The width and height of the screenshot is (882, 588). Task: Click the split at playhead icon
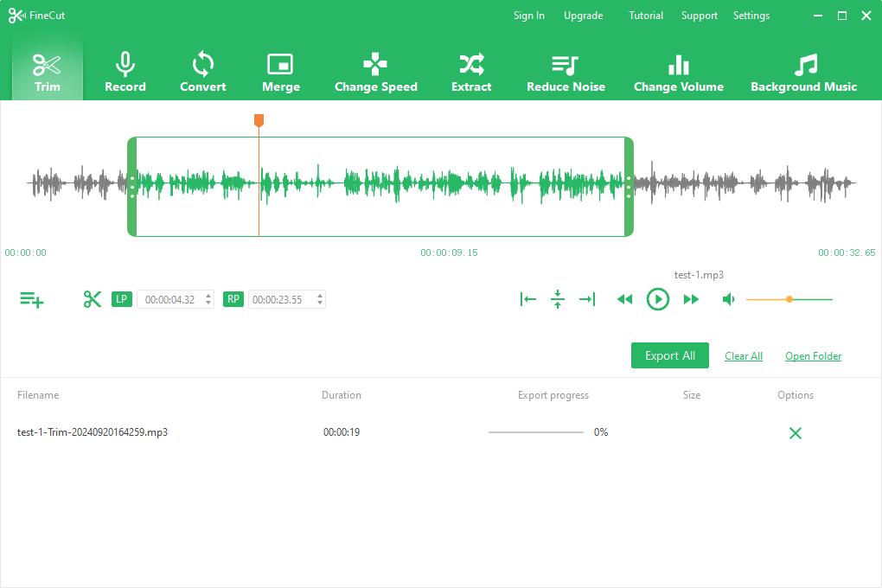(558, 299)
